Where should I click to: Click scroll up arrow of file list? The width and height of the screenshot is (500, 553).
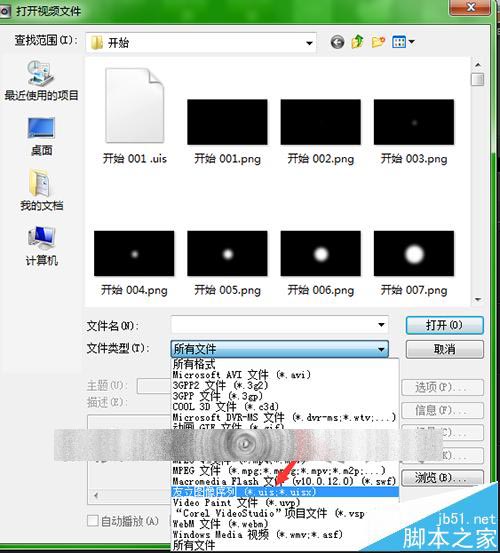[478, 65]
